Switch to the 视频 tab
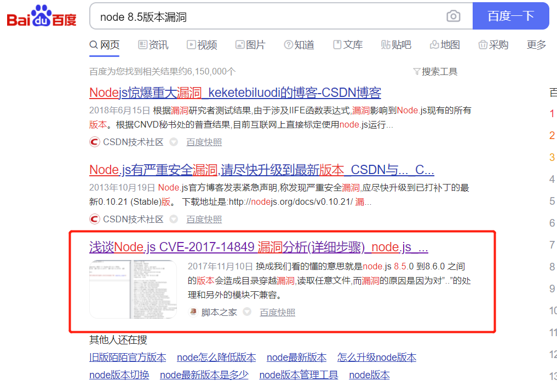The image size is (557, 392). point(202,45)
